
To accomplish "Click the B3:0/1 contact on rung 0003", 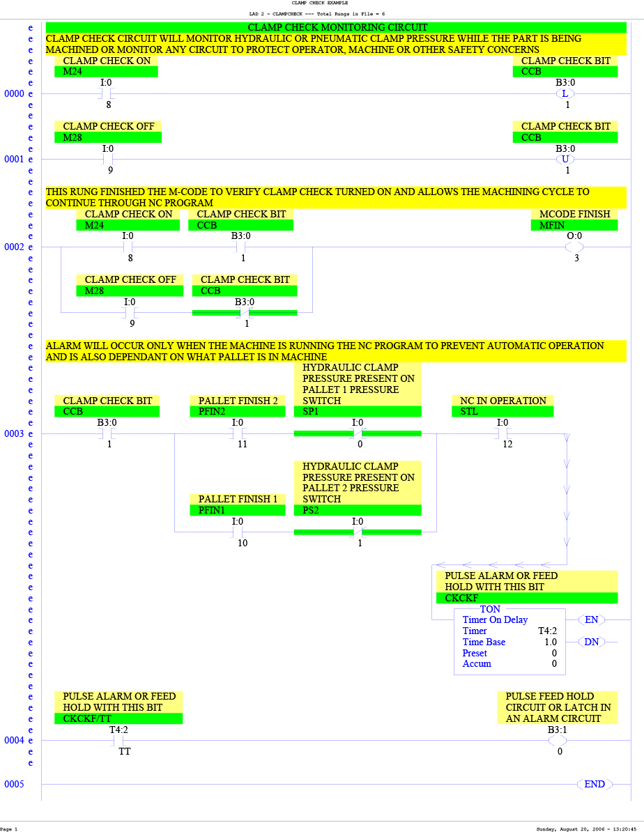I will tap(107, 433).
